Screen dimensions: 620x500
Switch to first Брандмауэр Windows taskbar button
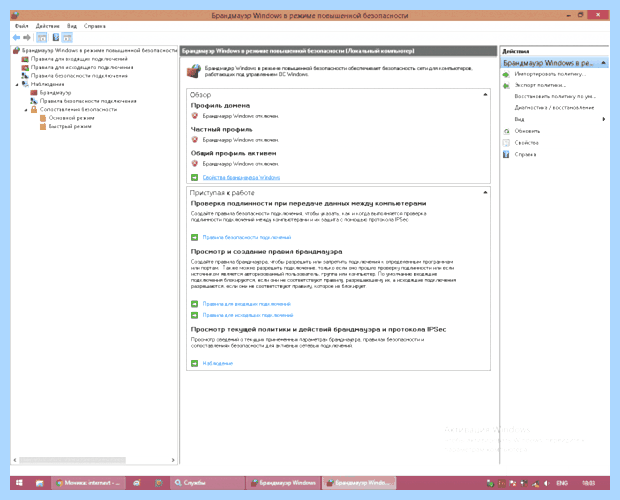[283, 483]
